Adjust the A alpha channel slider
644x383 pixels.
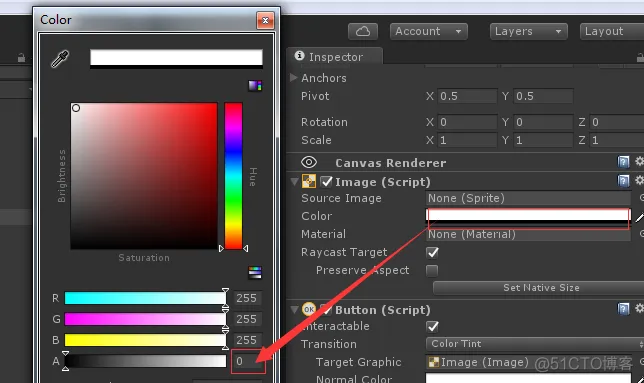pyautogui.click(x=145, y=361)
